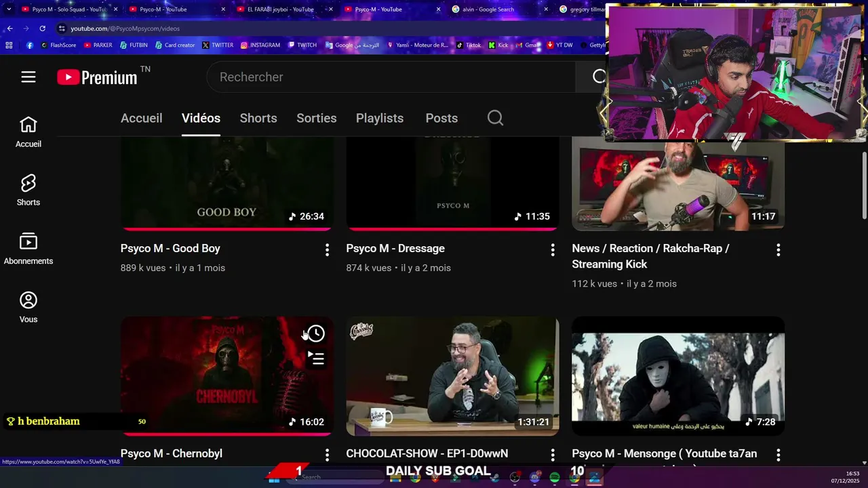Screen dimensions: 868x488
Task: Open the title link Psyco M - Chernobyl
Action: tap(172, 453)
